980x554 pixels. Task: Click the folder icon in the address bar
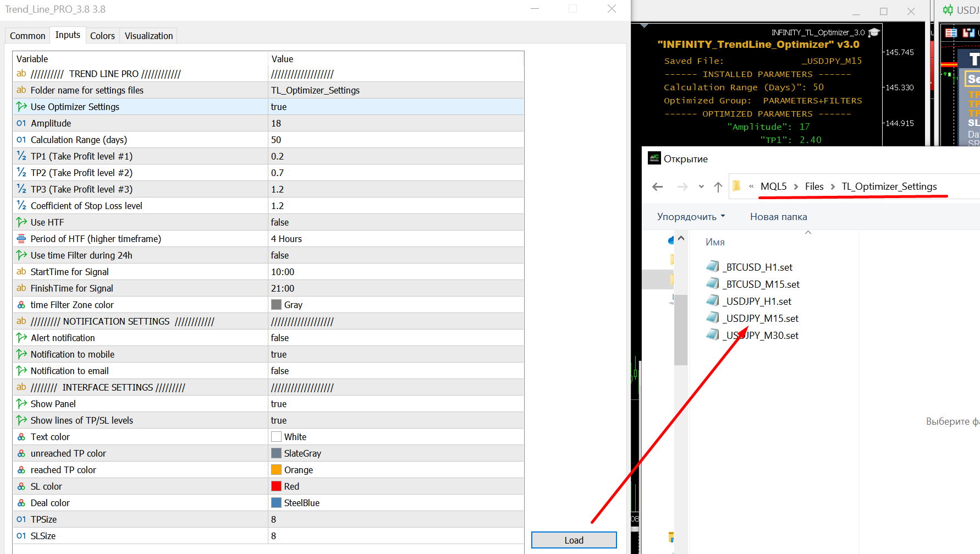tap(737, 186)
